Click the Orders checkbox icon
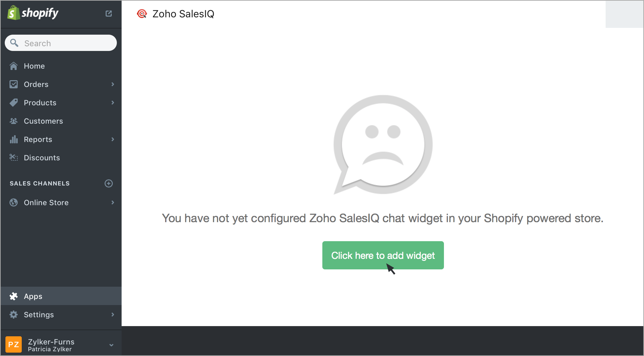The height and width of the screenshot is (356, 644). coord(14,84)
